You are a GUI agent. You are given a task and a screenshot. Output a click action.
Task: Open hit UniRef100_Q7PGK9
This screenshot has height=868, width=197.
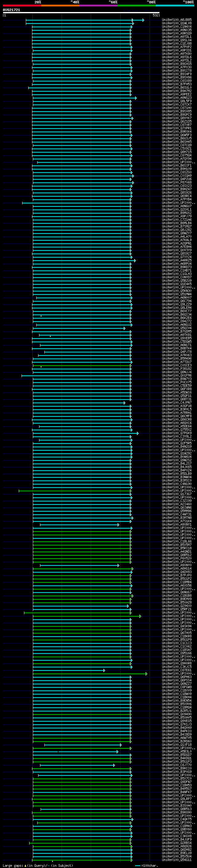pyautogui.click(x=177, y=434)
